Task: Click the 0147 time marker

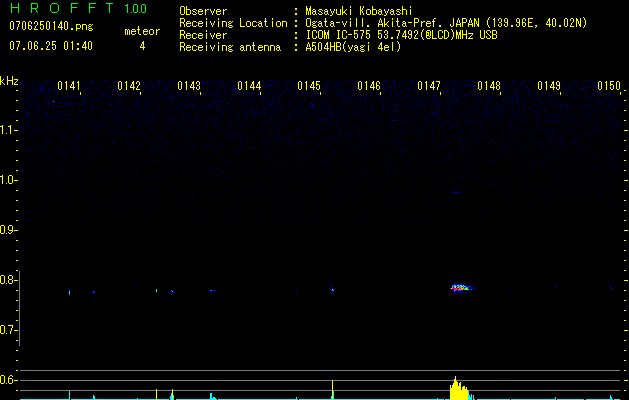Action: 429,86
